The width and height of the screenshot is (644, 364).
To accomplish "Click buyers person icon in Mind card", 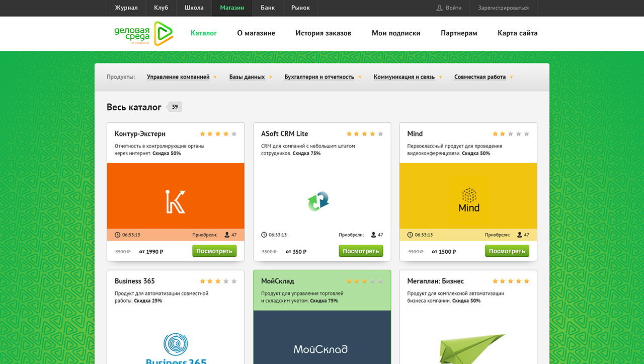I will click(520, 235).
